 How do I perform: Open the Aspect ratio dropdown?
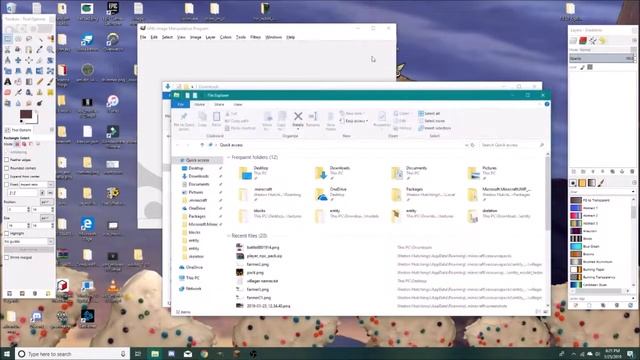click(x=37, y=184)
